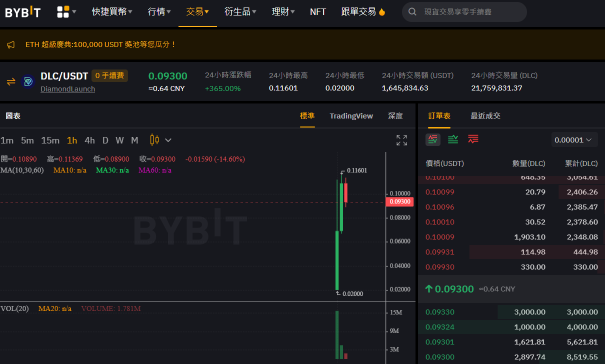The image size is (605, 364).
Task: Click the swap trading pair arrows icon
Action: point(11,81)
